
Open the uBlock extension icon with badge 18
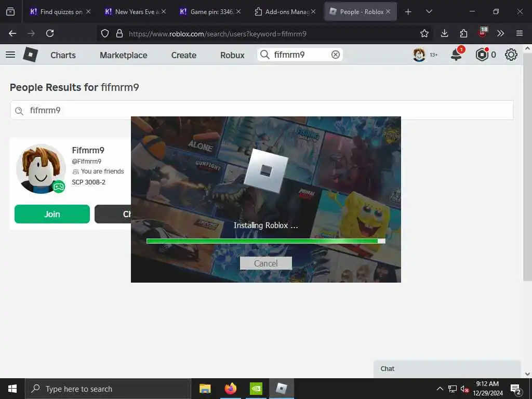click(x=483, y=33)
